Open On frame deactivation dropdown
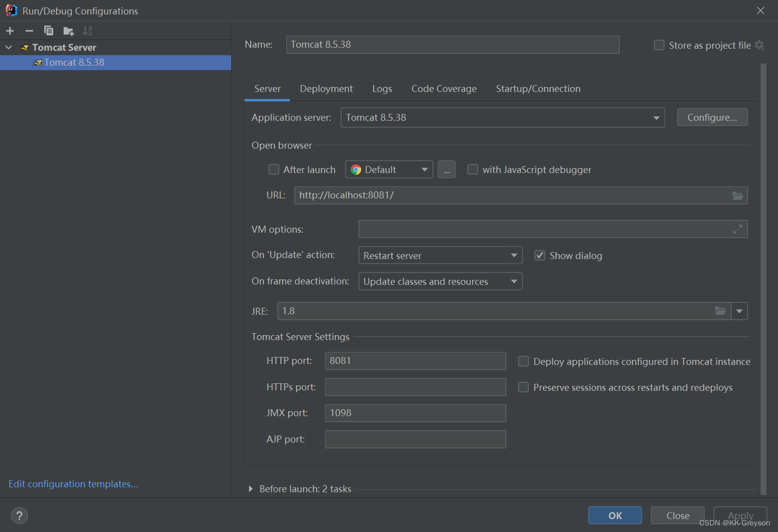 click(x=440, y=281)
